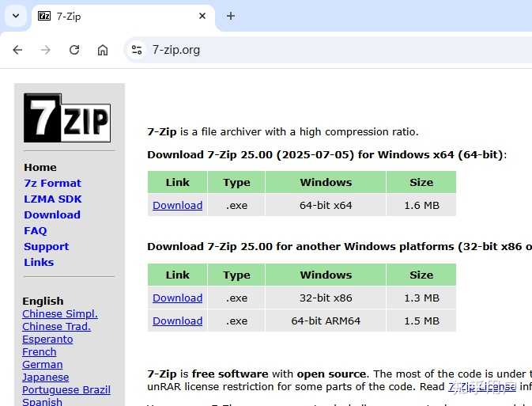Image resolution: width=532 pixels, height=406 pixels.
Task: Click the browser back arrow
Action: (x=17, y=50)
